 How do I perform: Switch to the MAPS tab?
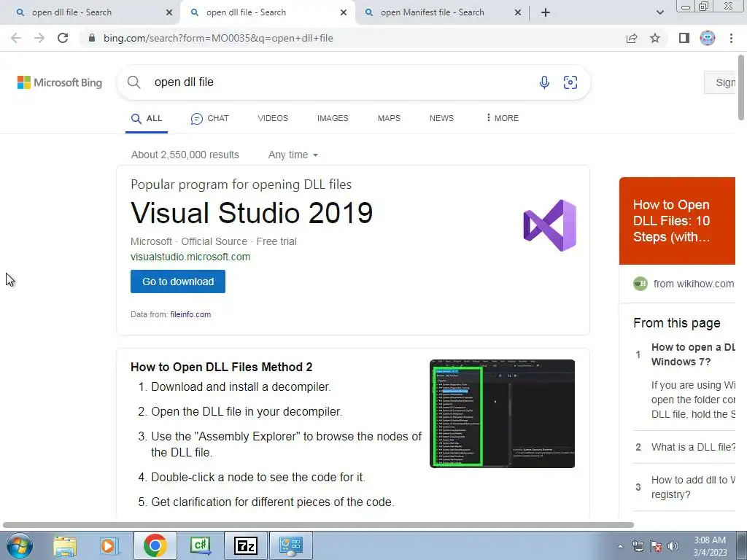[390, 118]
